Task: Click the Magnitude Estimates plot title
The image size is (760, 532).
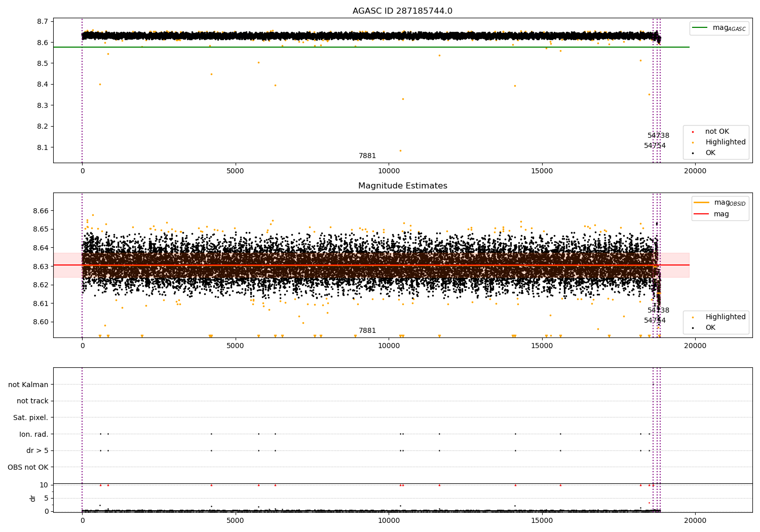Action: coord(402,186)
